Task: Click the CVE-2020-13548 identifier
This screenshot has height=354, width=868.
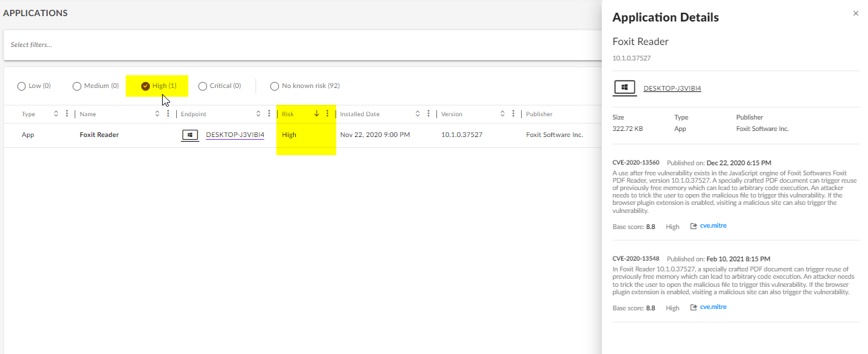Action: tap(636, 259)
